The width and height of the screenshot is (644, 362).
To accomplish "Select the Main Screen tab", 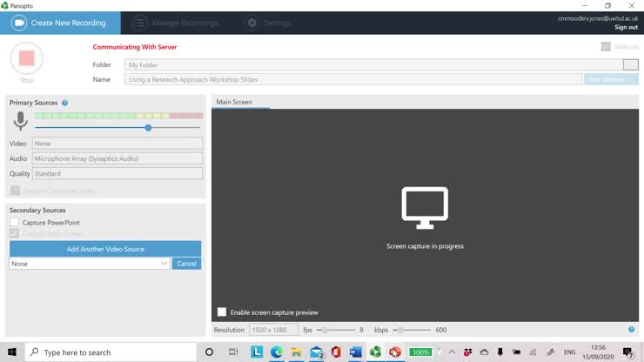I will click(x=234, y=102).
